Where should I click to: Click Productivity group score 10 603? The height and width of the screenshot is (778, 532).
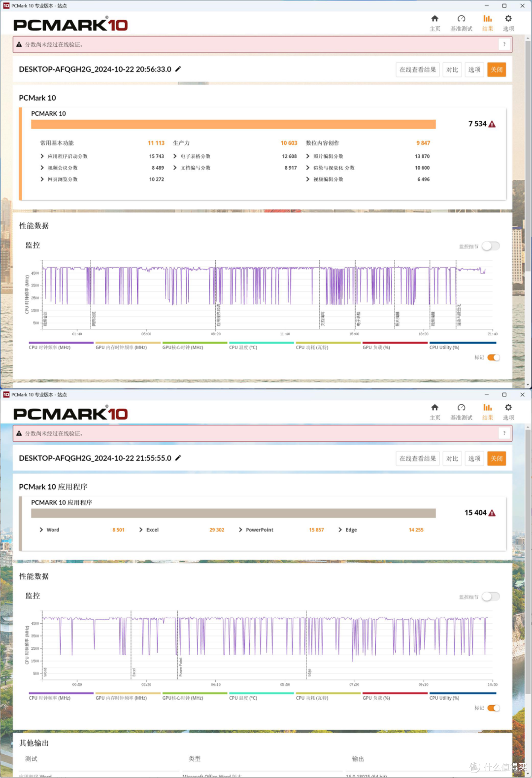289,143
